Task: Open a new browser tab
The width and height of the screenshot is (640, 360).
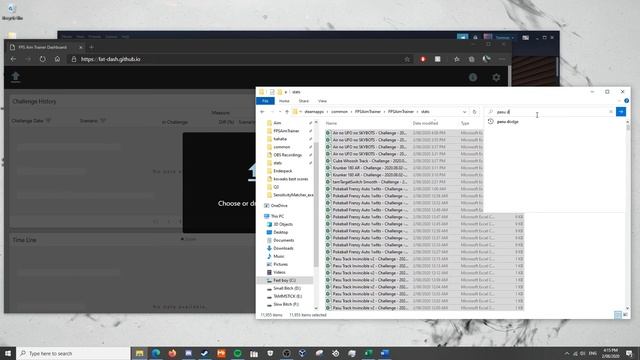Action: (x=91, y=47)
